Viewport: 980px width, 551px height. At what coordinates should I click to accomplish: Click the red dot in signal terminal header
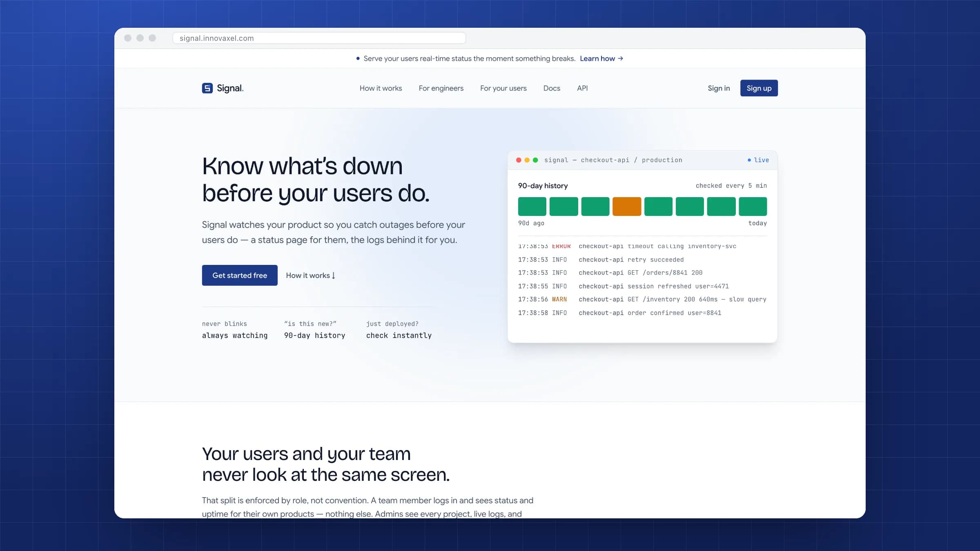[x=519, y=160]
